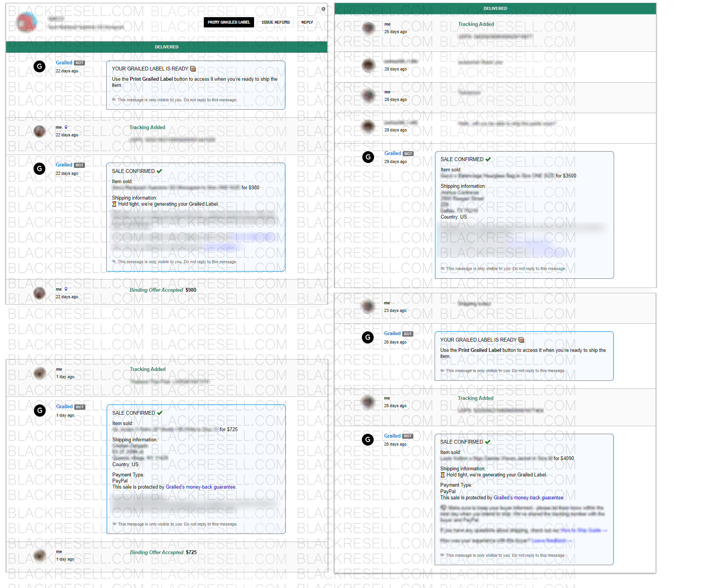Viewport: 723px width, 588px height.
Task: Click the Issue Refund button
Action: (275, 22)
